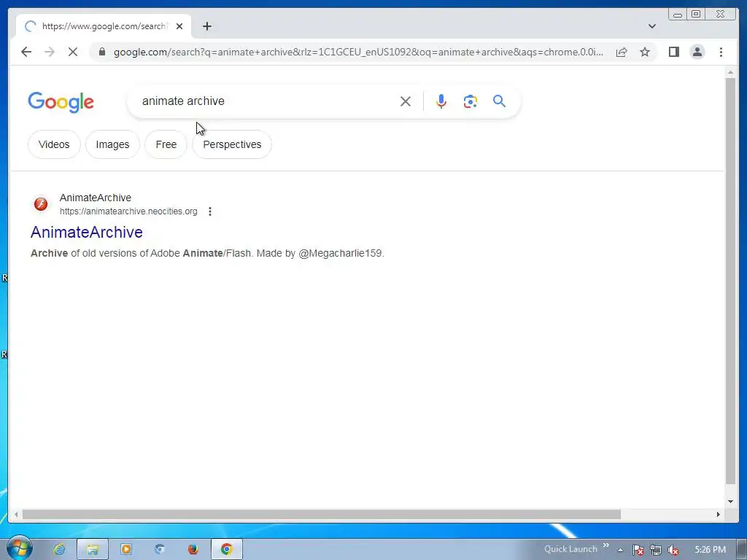
Task: Click the address bar URL
Action: (x=358, y=52)
